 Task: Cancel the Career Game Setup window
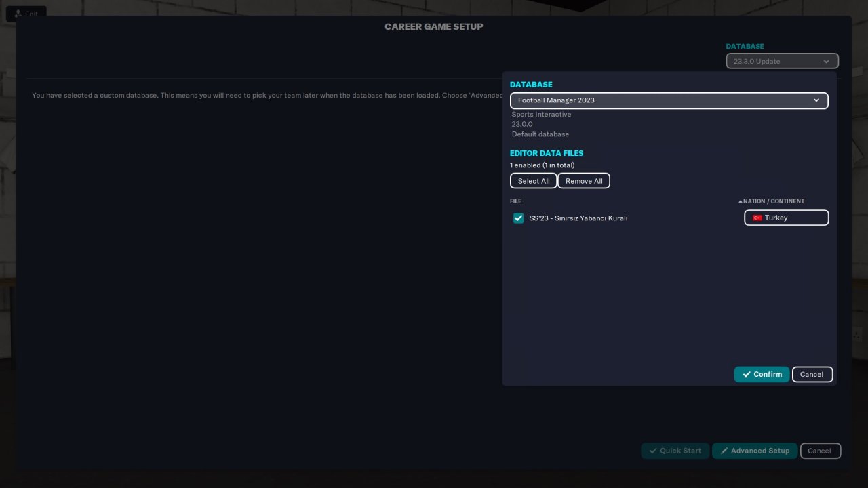[x=820, y=451]
